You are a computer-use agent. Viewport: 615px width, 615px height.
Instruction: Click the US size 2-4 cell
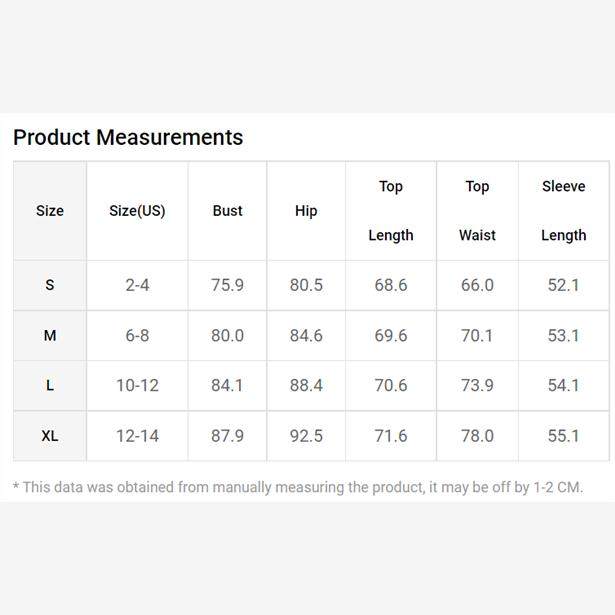pos(137,285)
